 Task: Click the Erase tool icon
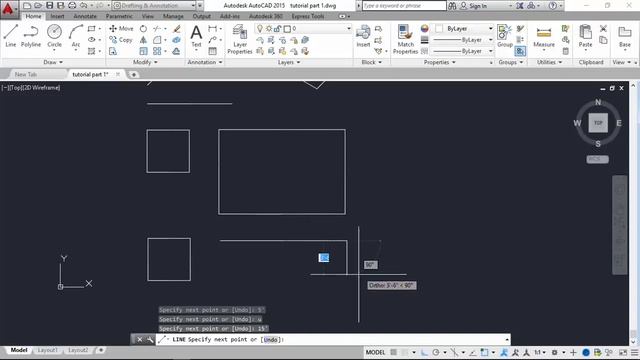coord(177,29)
